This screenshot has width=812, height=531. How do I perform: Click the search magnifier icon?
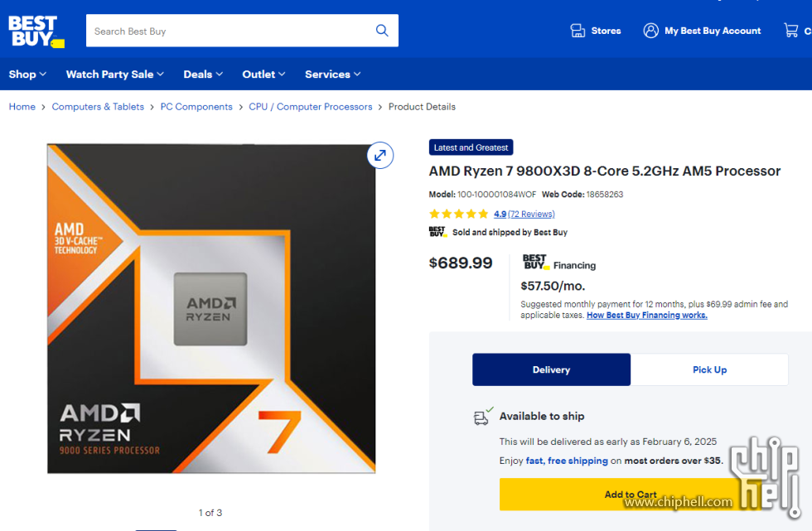[x=382, y=31]
